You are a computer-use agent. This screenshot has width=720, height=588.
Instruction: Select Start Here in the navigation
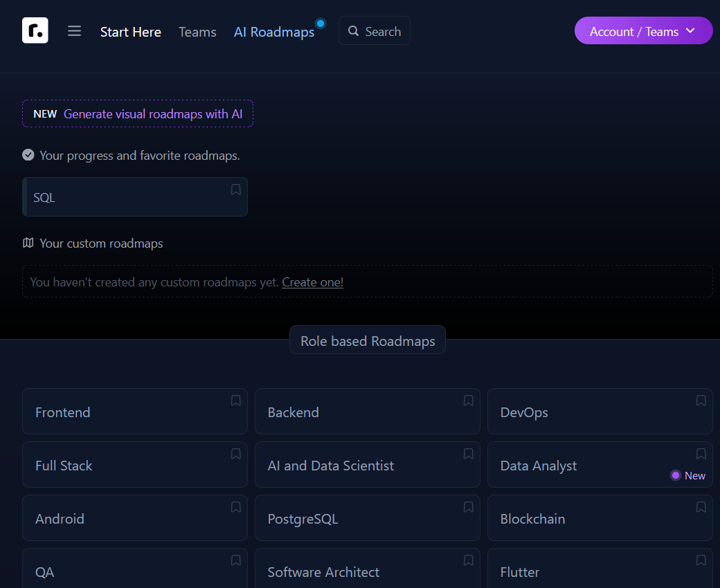(x=130, y=31)
